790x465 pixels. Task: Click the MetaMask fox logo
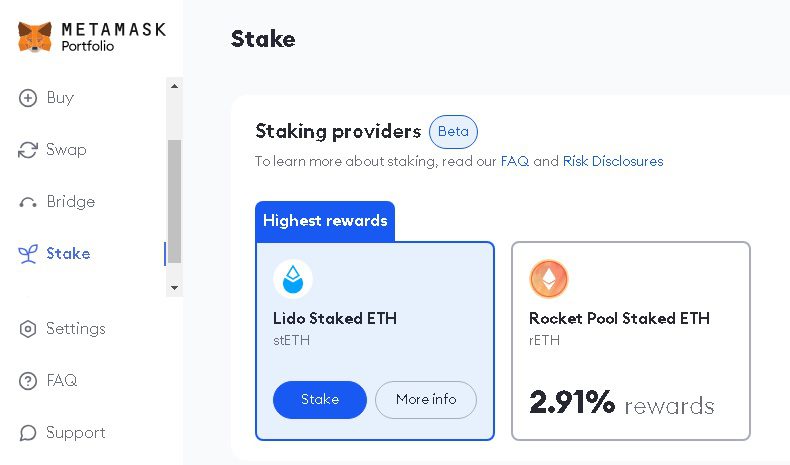point(35,37)
